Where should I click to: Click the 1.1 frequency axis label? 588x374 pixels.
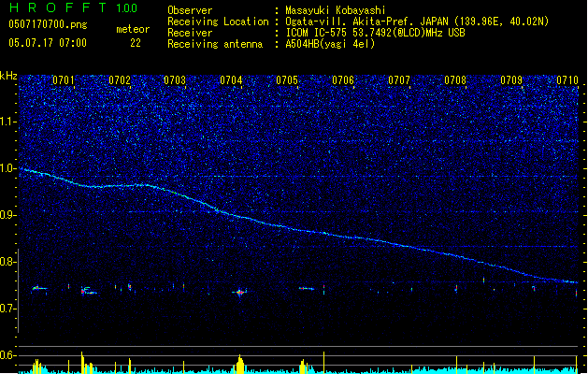tap(8, 122)
